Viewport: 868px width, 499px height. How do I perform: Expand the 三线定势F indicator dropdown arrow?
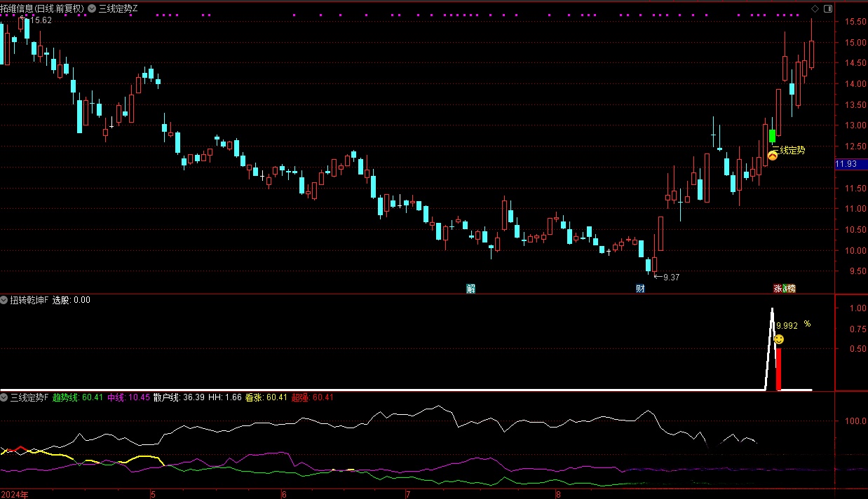(4, 397)
